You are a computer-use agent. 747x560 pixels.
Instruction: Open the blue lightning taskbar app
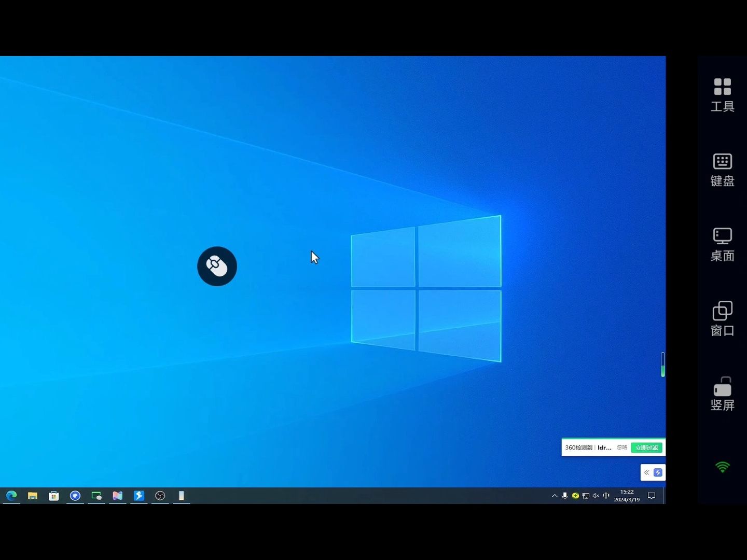[139, 496]
